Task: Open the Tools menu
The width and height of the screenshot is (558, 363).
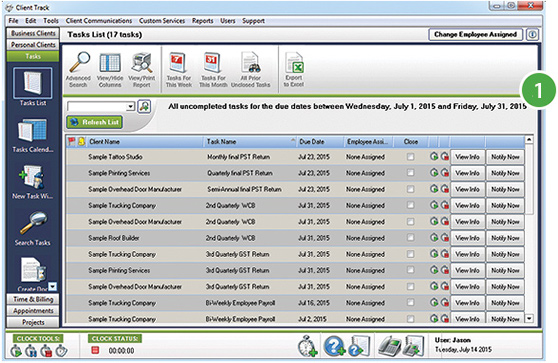Action: click(51, 21)
